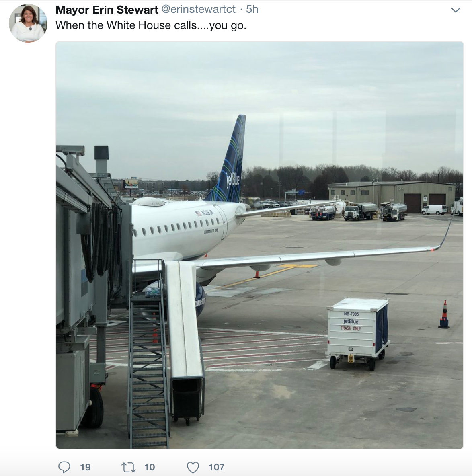This screenshot has height=476, width=472.
Task: Click the jetBlue Trash Only cart in photo
Action: [357, 333]
